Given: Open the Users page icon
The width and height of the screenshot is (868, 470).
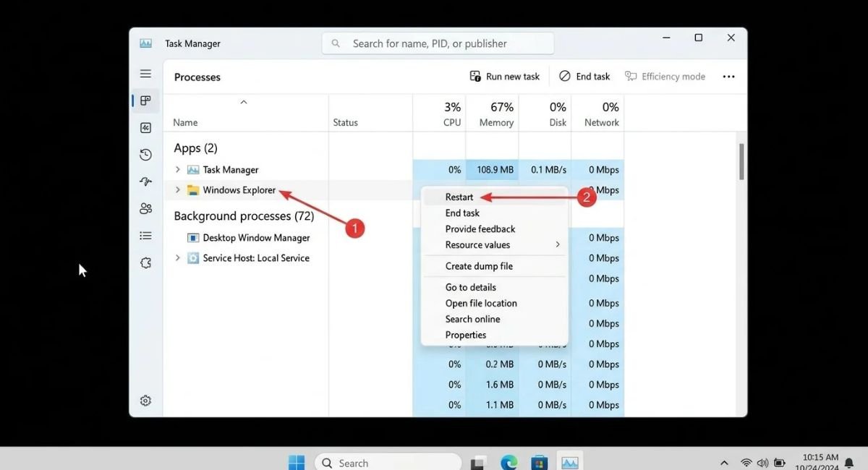Looking at the screenshot, I should [145, 209].
